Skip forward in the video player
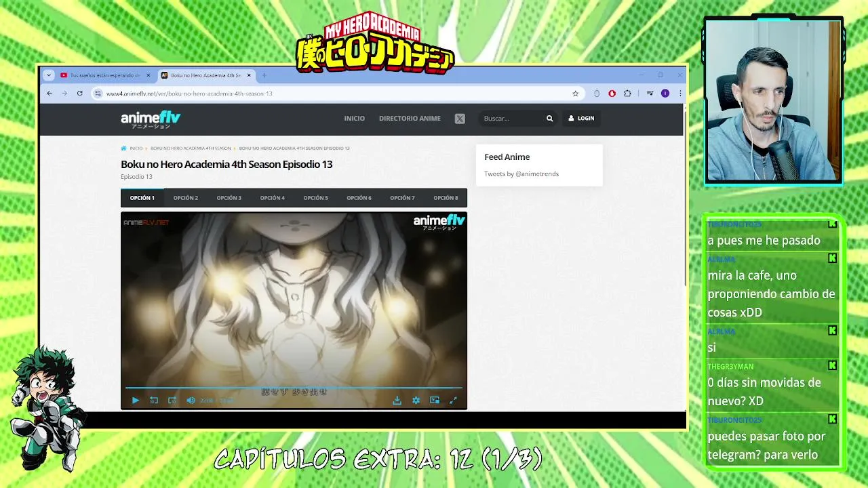Viewport: 868px width, 488px height. point(172,401)
